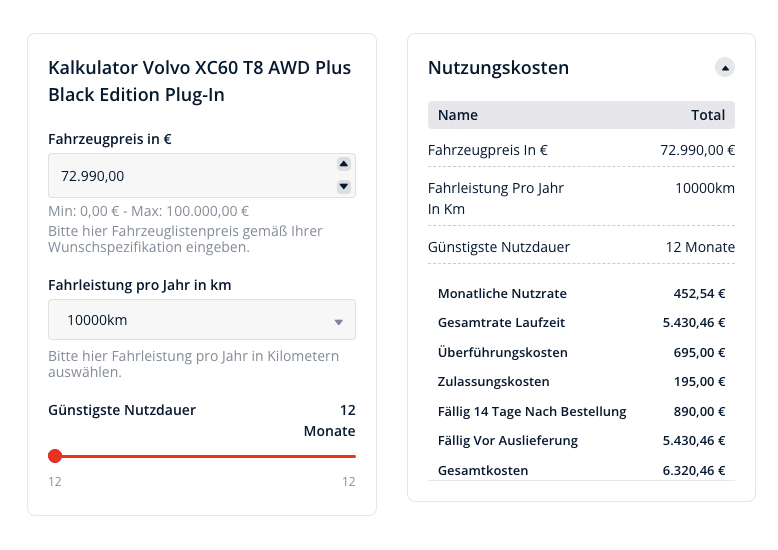Click the Fällig Vor Auslieferung row
Viewport: 778px width, 550px height.
581,441
